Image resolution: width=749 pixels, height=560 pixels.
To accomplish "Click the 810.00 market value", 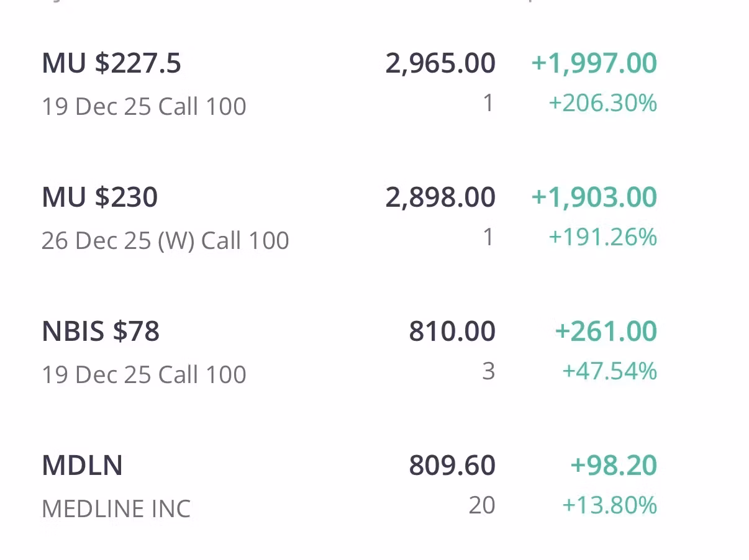I will point(452,332).
